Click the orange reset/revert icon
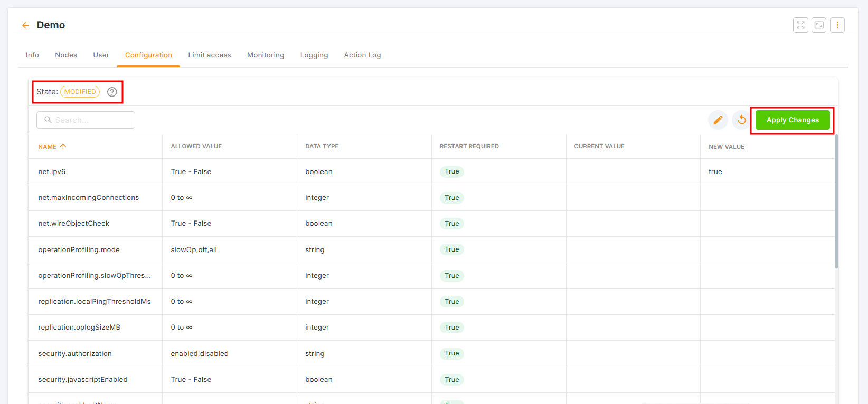The width and height of the screenshot is (868, 404). coord(741,120)
